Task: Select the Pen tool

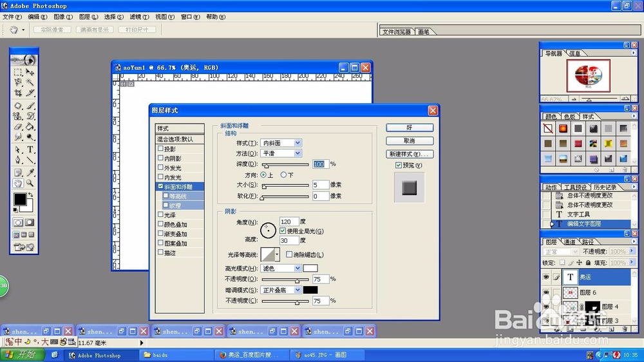Action: [x=18, y=160]
